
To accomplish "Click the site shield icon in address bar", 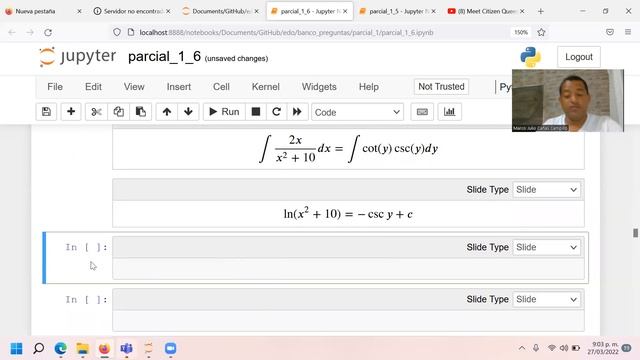I will [117, 32].
